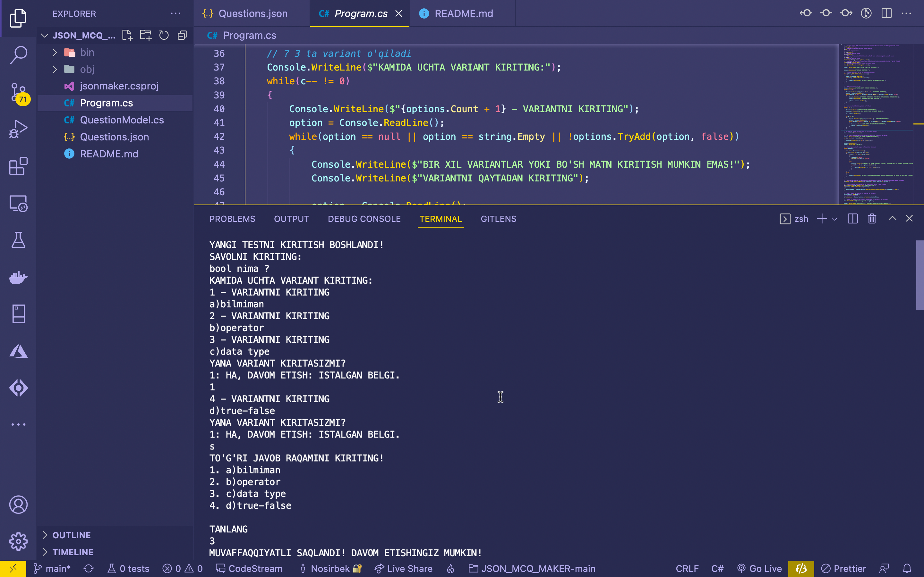Click the main* branch in status bar
This screenshot has width=924, height=577.
(x=52, y=569)
